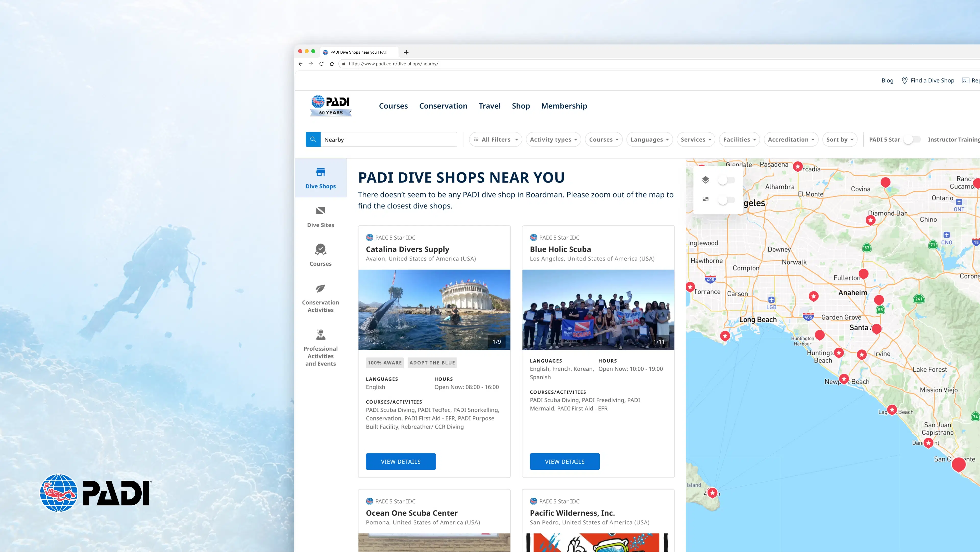
Task: Open the Travel menu
Action: tap(489, 106)
